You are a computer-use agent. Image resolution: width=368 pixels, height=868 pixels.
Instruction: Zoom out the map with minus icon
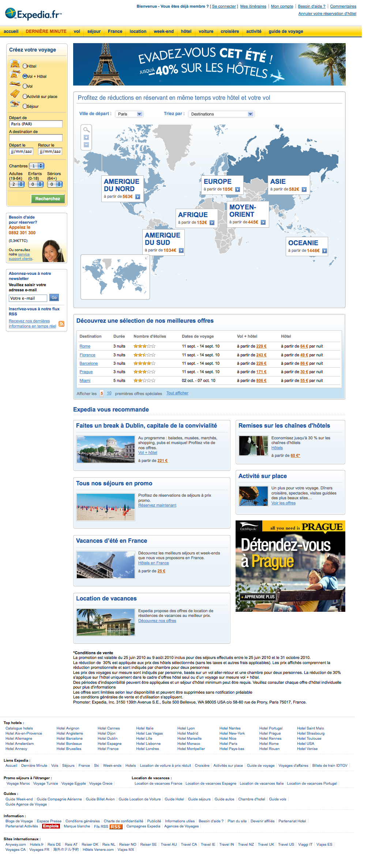click(x=86, y=145)
